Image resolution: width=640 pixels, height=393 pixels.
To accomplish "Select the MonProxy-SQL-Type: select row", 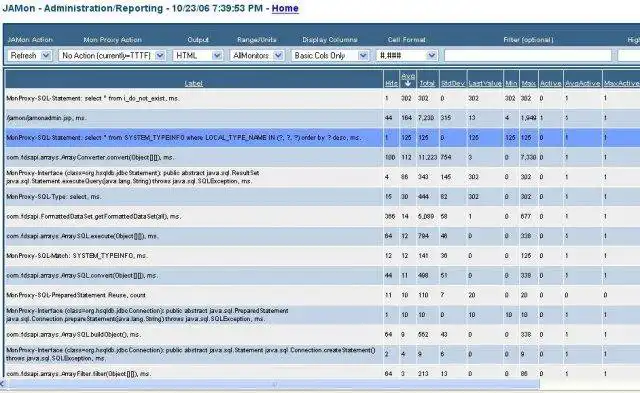I will [322, 197].
